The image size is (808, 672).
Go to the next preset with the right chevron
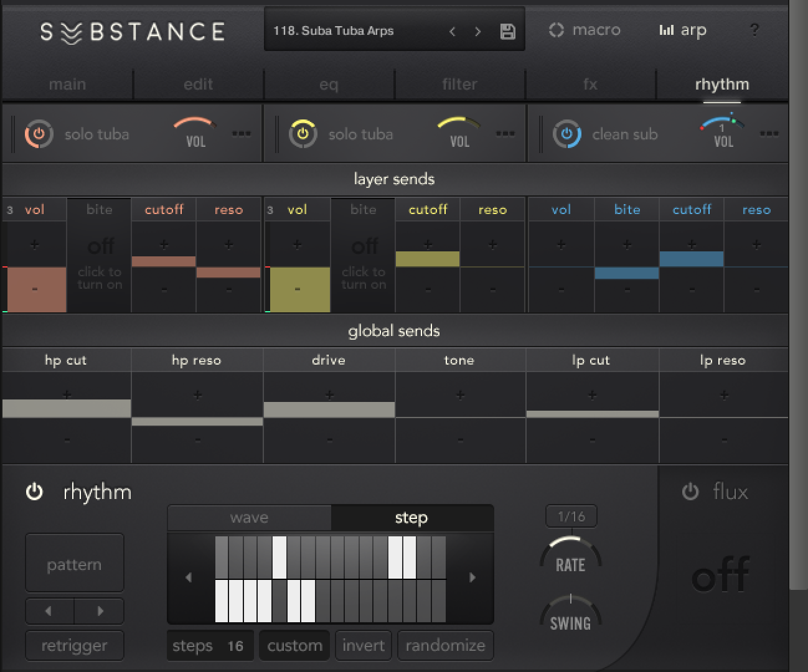(478, 30)
